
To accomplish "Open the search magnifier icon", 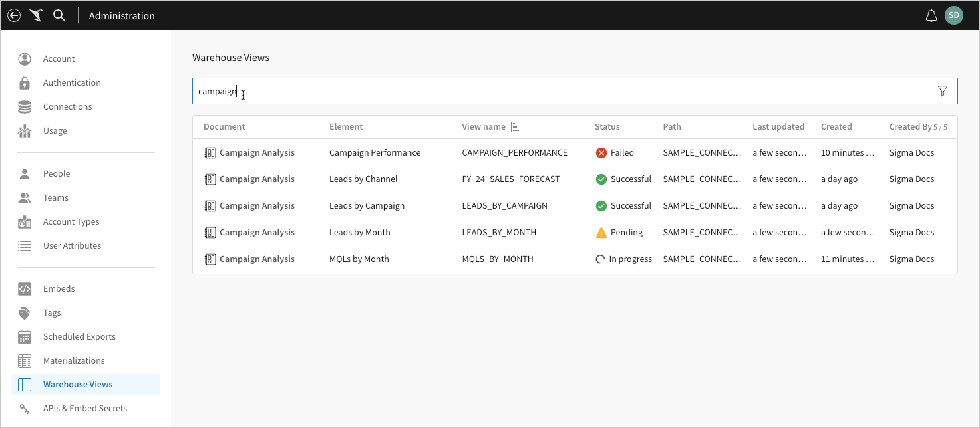I will click(x=59, y=15).
